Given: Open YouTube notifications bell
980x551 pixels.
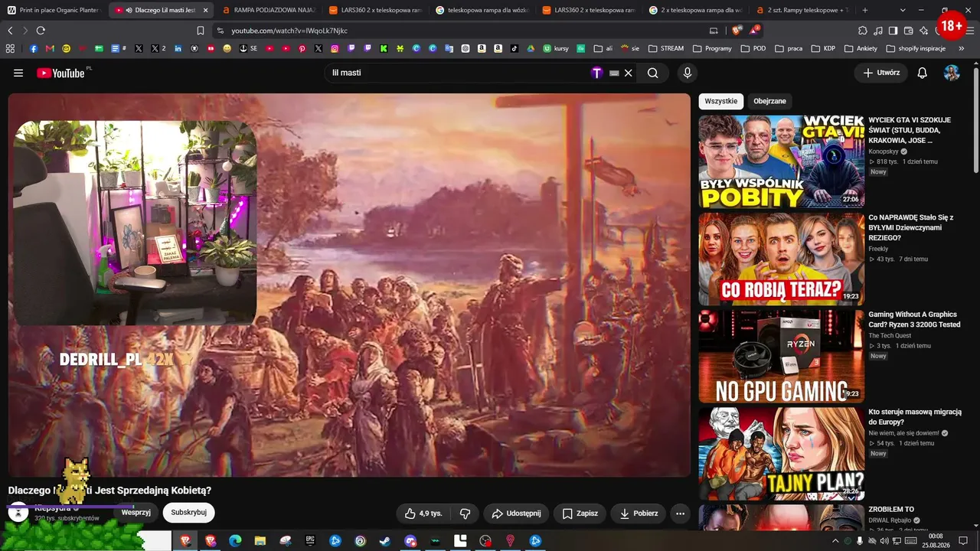Looking at the screenshot, I should (923, 73).
